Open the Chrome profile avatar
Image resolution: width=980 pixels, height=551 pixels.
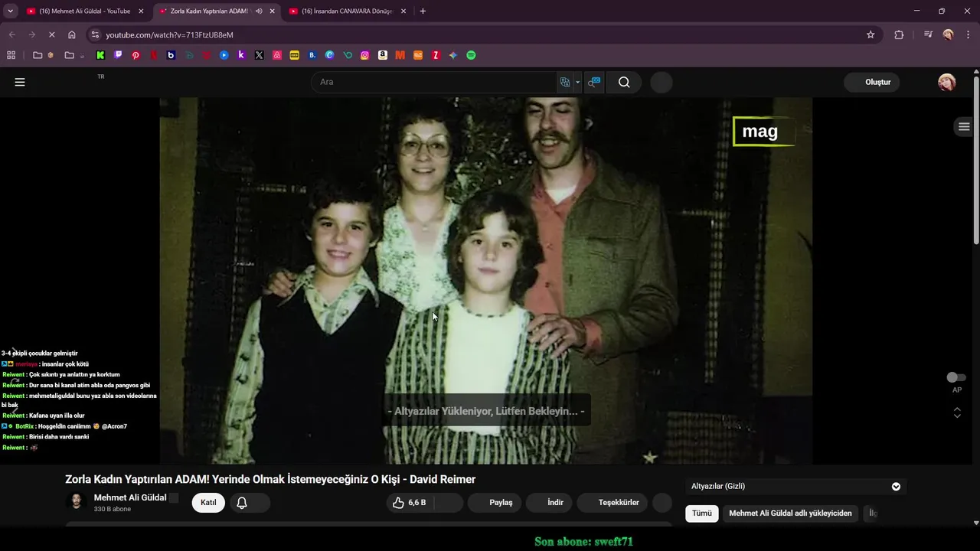948,34
